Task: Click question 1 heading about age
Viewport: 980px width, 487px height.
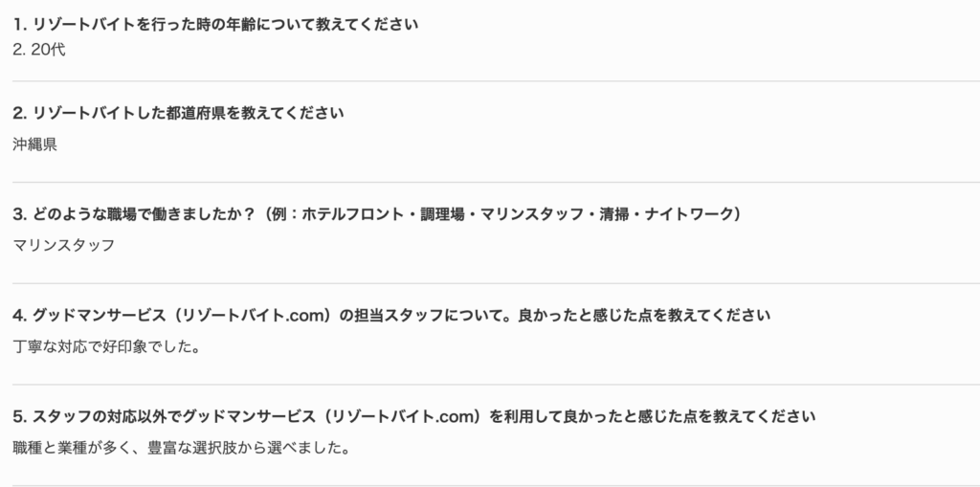Action: 215,25
